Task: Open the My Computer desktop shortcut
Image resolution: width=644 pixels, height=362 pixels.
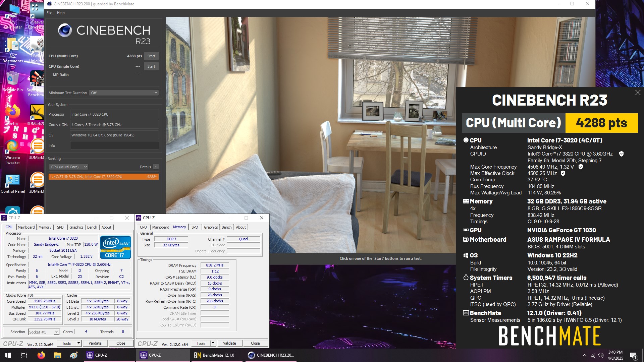Action: (x=13, y=16)
